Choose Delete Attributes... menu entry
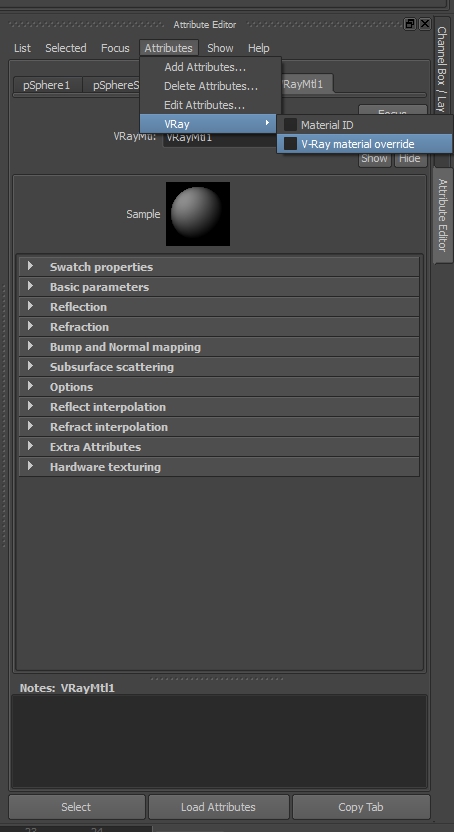Screen dimensions: 454x832 point(210,86)
